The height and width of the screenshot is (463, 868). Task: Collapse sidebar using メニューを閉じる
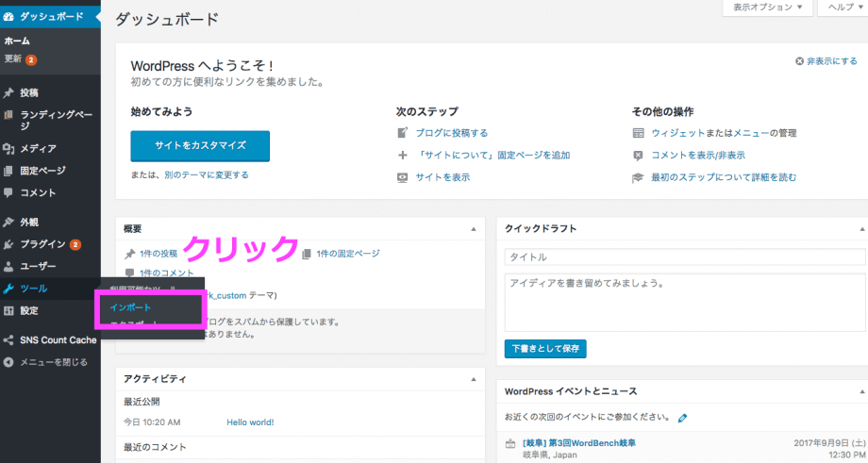(x=53, y=362)
